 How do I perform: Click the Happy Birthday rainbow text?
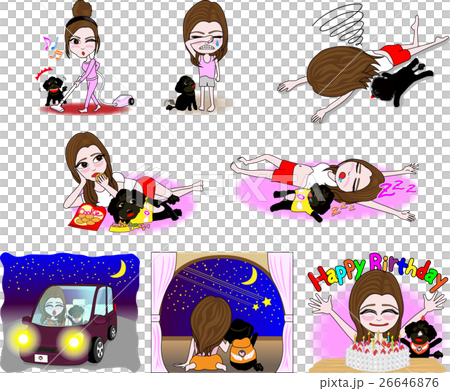coord(377,272)
